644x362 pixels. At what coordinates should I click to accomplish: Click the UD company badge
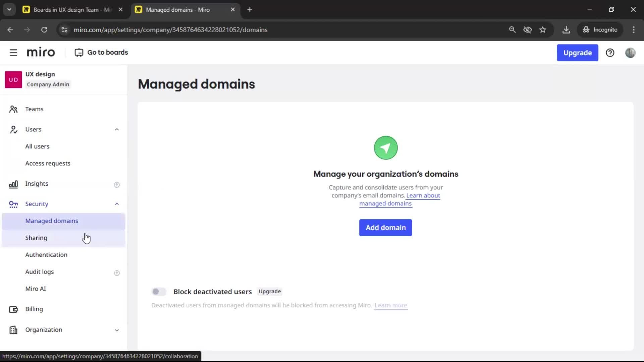click(13, 79)
